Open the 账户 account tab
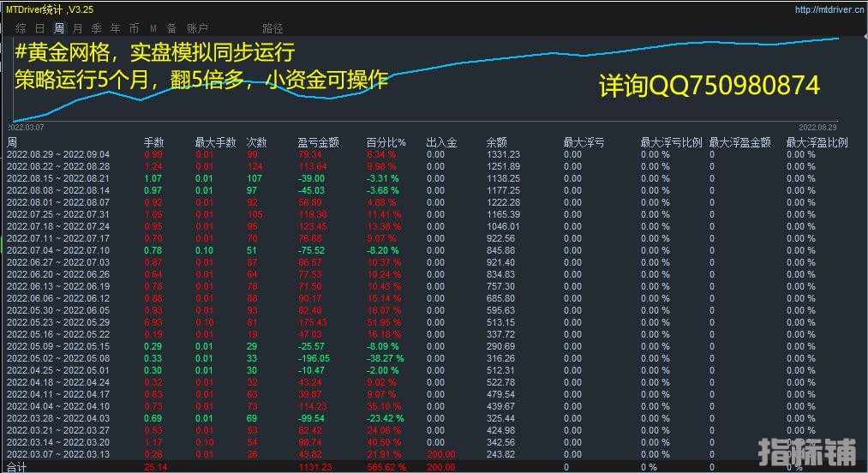868x473 pixels. 197,28
